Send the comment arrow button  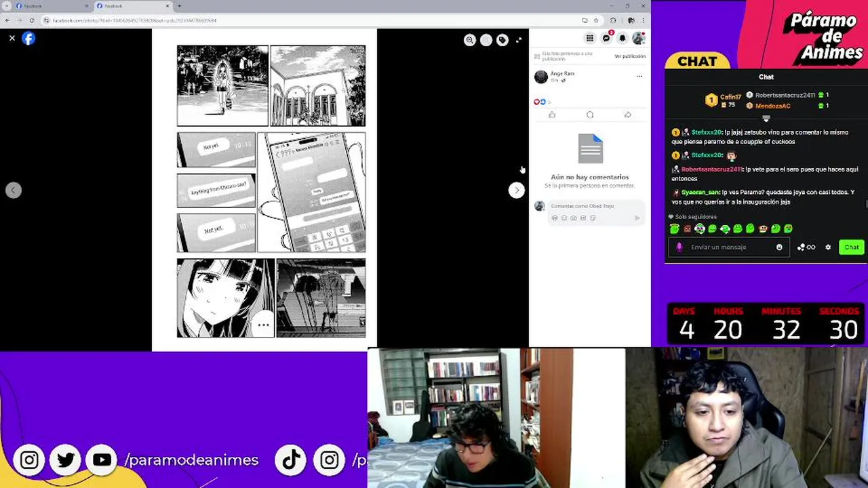(637, 218)
